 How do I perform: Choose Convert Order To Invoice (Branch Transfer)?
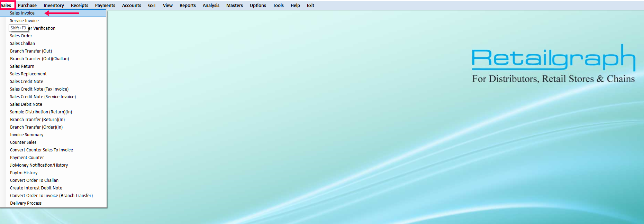coord(53,196)
